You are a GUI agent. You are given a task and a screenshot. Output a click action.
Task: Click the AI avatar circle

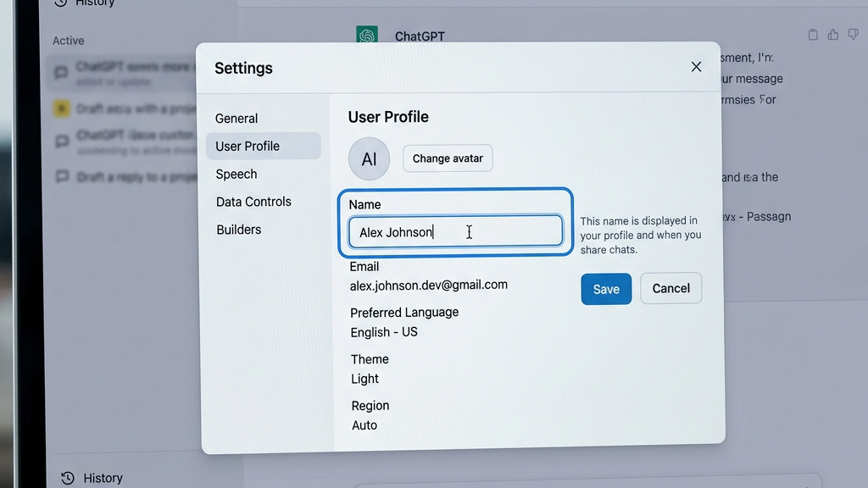pos(369,158)
